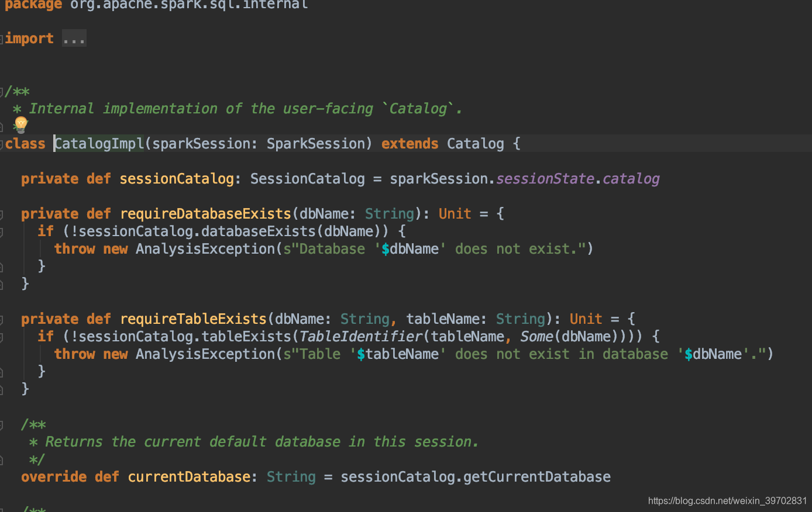Click the sessionCatalog method name definition
The height and width of the screenshot is (512, 812).
click(177, 179)
